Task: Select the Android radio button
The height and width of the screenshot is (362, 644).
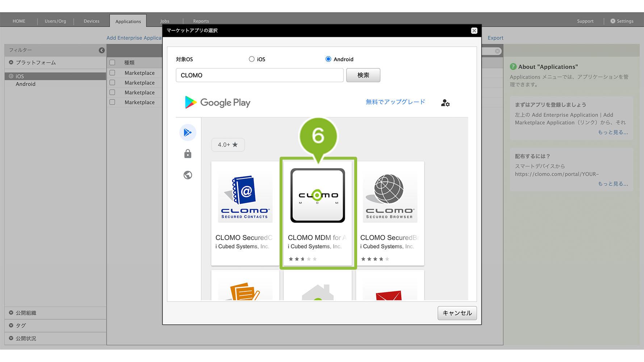Action: click(x=328, y=59)
